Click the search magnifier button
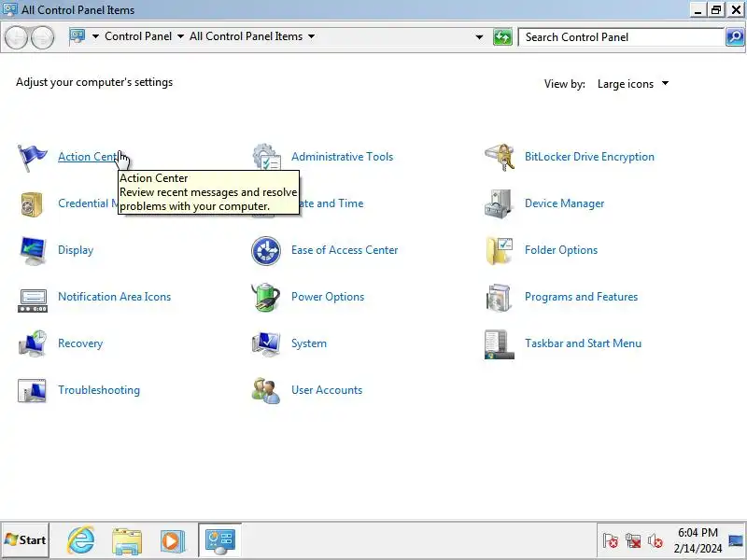The height and width of the screenshot is (560, 747). [735, 36]
